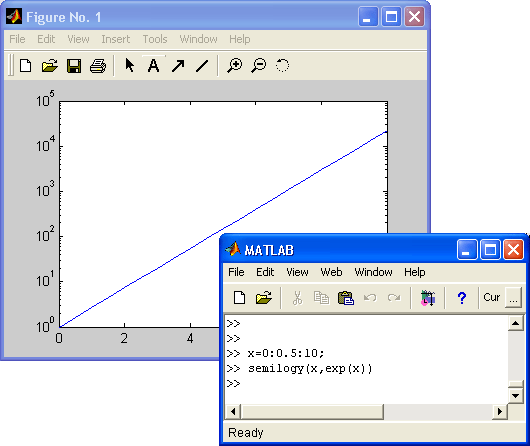Image resolution: width=530 pixels, height=446 pixels.
Task: Click the vertical scrollbar thumb in MATLAB
Action: pyautogui.click(x=515, y=384)
